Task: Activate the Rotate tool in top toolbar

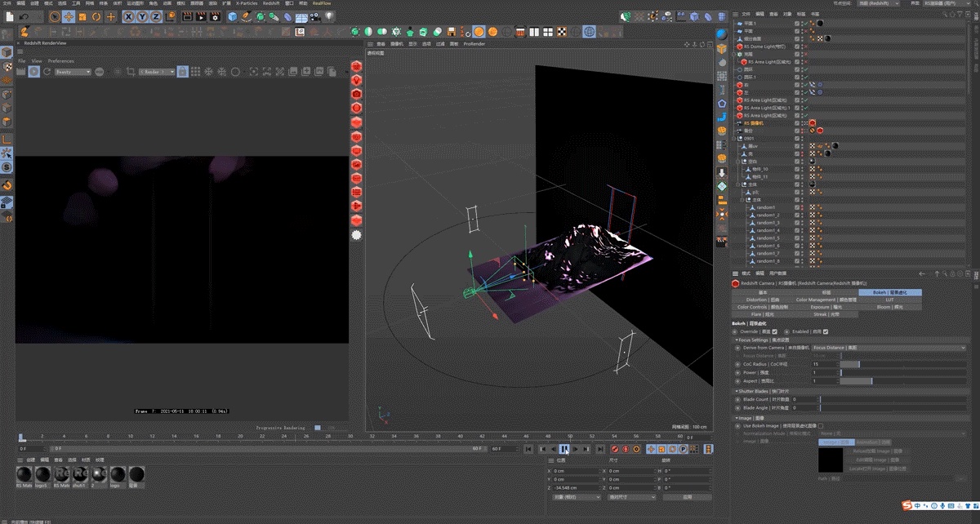Action: tap(96, 16)
